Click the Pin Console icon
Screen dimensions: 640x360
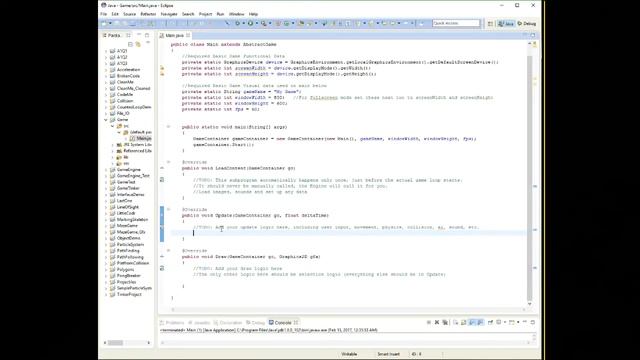(x=490, y=322)
